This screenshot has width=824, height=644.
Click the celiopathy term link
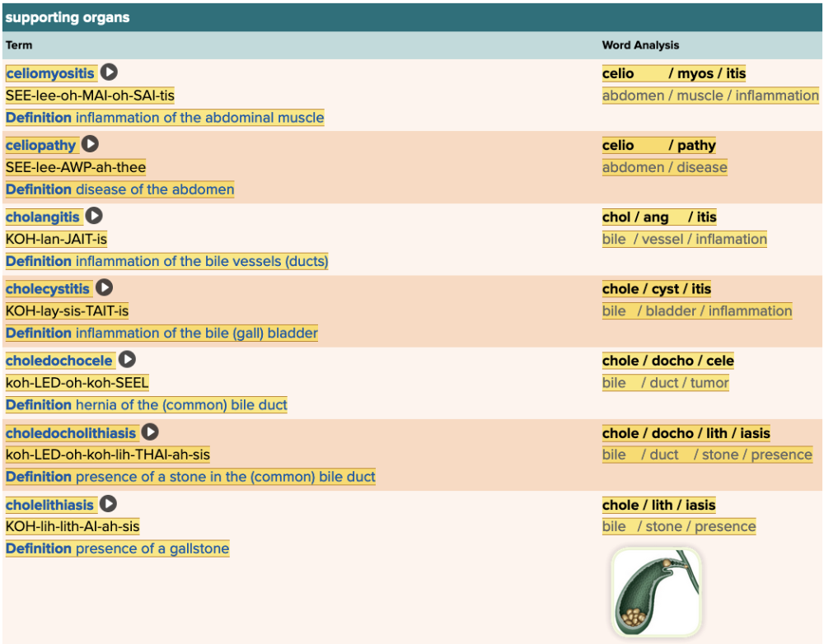[40, 146]
